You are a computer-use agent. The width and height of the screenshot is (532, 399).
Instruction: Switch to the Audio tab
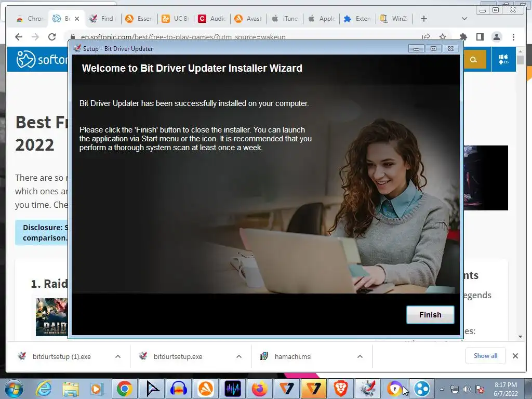point(212,19)
